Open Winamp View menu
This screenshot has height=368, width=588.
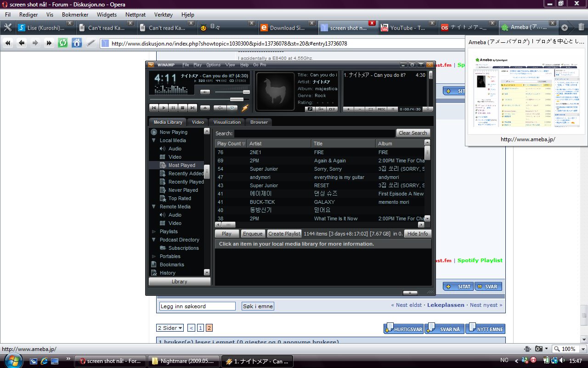[230, 65]
